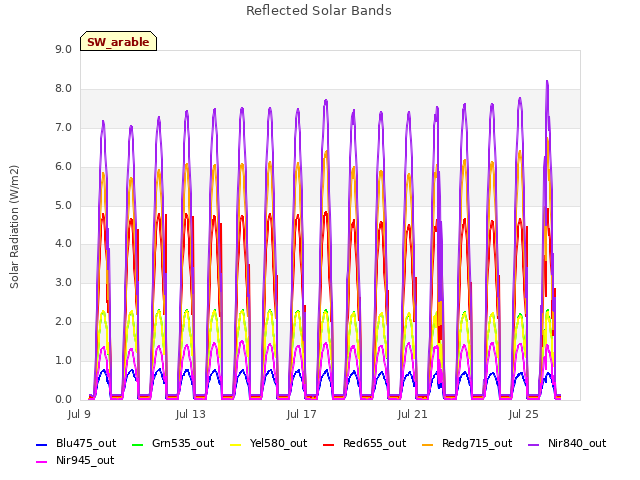Select the Nir945_out legend label

85,461
